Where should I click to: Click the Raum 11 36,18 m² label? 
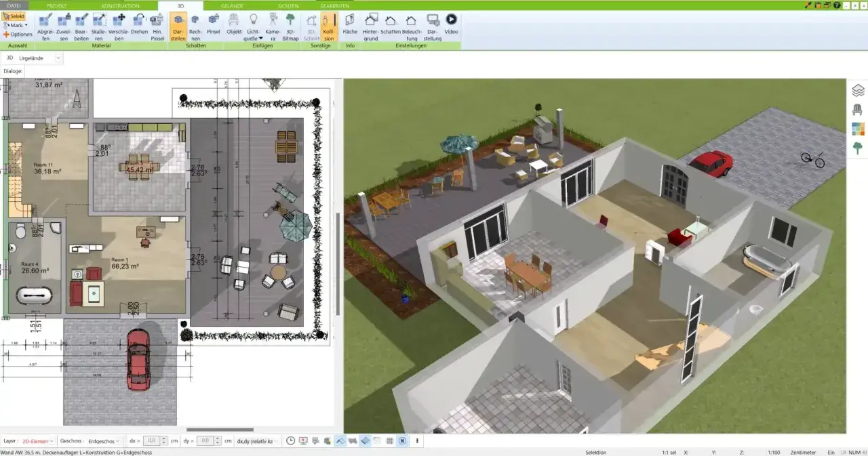click(x=47, y=168)
